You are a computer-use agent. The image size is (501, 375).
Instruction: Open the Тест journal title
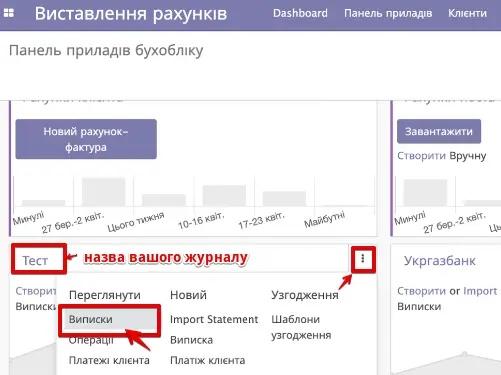pos(35,260)
